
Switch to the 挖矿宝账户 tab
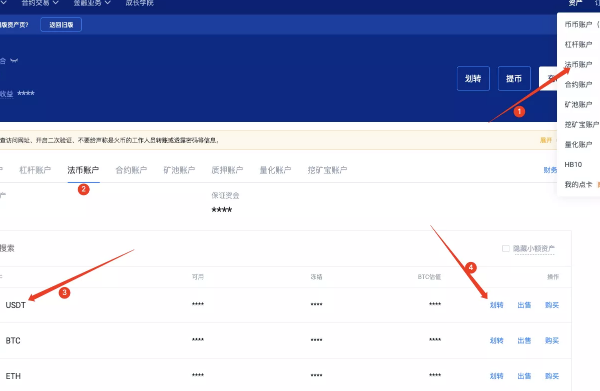(x=327, y=170)
